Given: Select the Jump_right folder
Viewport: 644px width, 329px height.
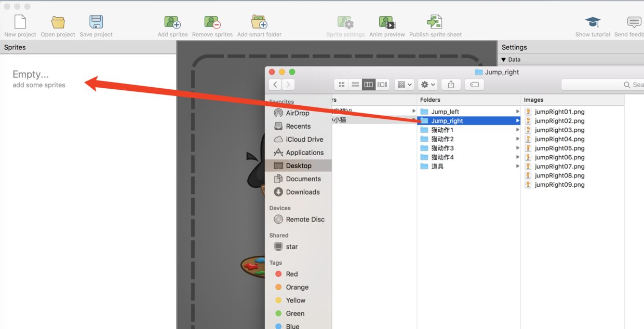Looking at the screenshot, I should pyautogui.click(x=469, y=121).
